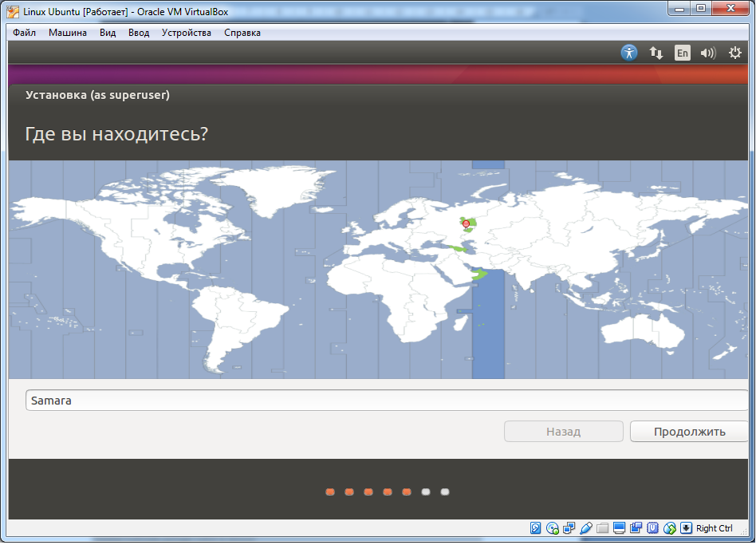Click the shared folders status icon

click(x=602, y=528)
